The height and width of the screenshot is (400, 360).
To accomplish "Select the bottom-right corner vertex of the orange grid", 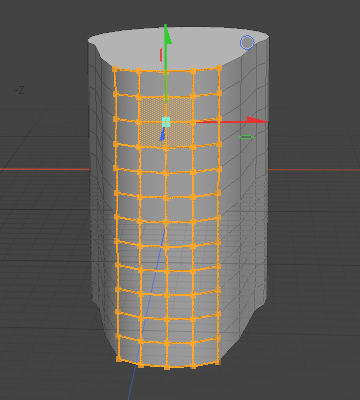I will click(x=218, y=361).
